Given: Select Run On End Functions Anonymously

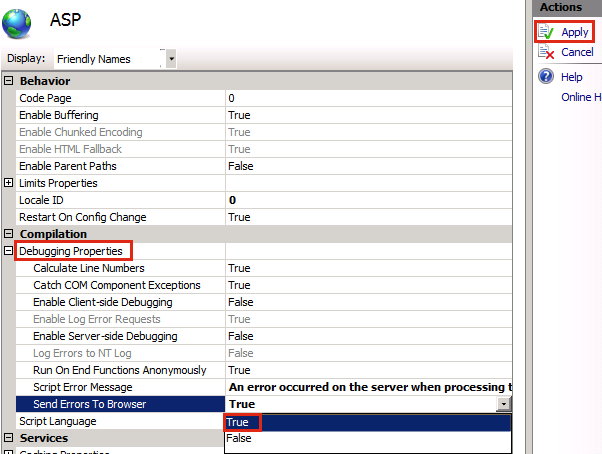Looking at the screenshot, I should [x=119, y=370].
